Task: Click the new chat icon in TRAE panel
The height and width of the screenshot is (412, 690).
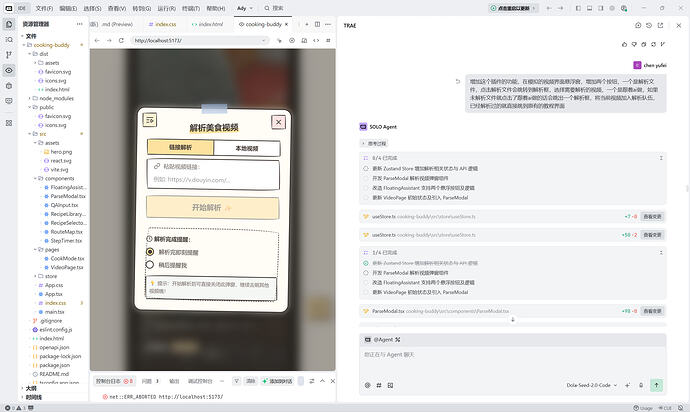Action: [x=638, y=26]
